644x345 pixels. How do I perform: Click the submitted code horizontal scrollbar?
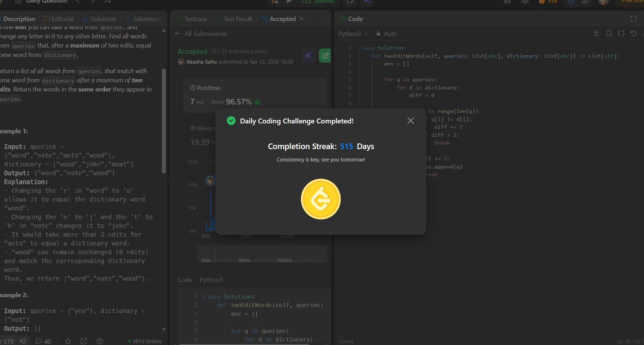[x=244, y=344]
